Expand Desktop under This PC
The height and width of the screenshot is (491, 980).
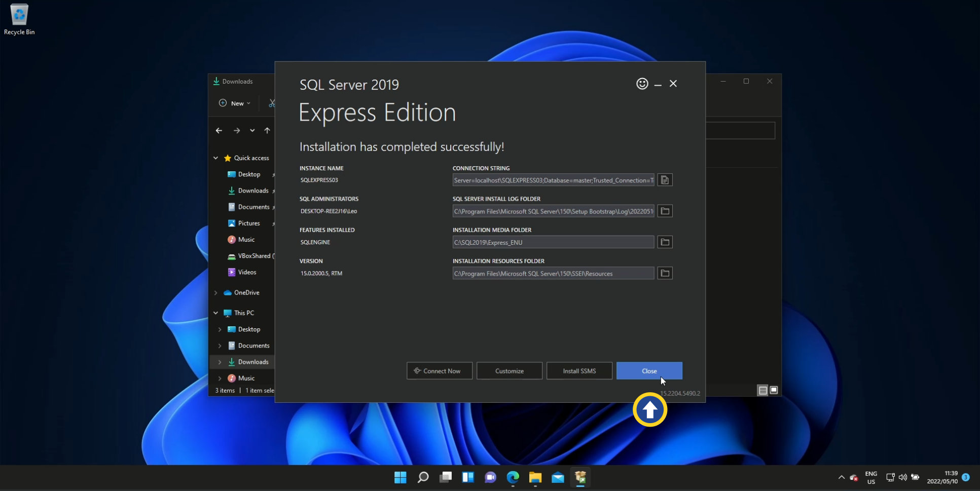pyautogui.click(x=220, y=329)
